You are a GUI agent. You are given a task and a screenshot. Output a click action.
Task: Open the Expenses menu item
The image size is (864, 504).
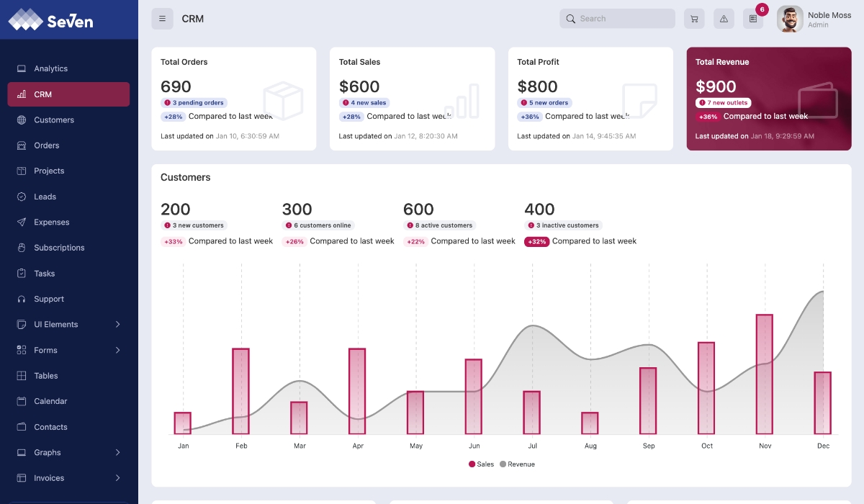68,222
